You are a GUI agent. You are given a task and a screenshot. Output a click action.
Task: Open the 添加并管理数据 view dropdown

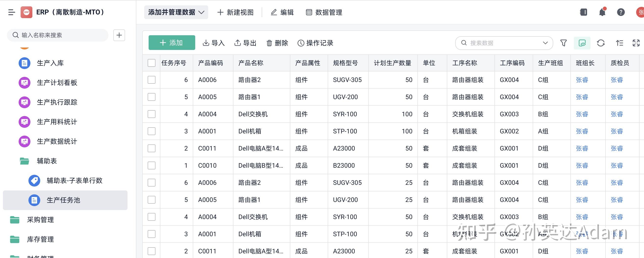point(176,12)
